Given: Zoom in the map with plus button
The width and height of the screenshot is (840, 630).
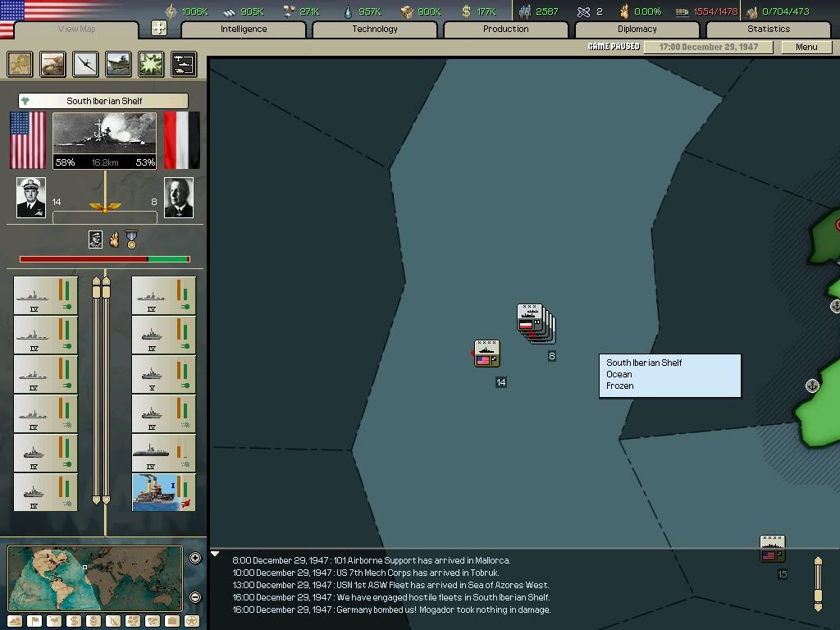Looking at the screenshot, I should (195, 559).
